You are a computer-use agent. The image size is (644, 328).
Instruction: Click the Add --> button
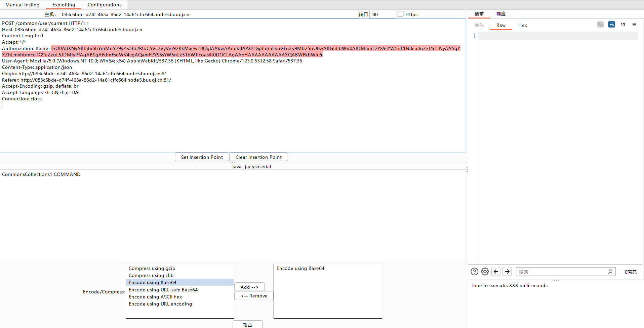click(249, 287)
